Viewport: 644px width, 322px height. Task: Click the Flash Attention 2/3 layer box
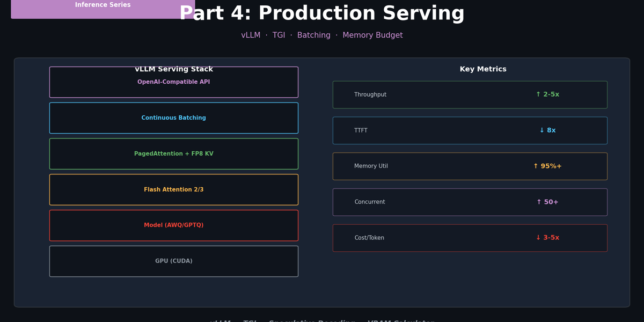point(173,189)
